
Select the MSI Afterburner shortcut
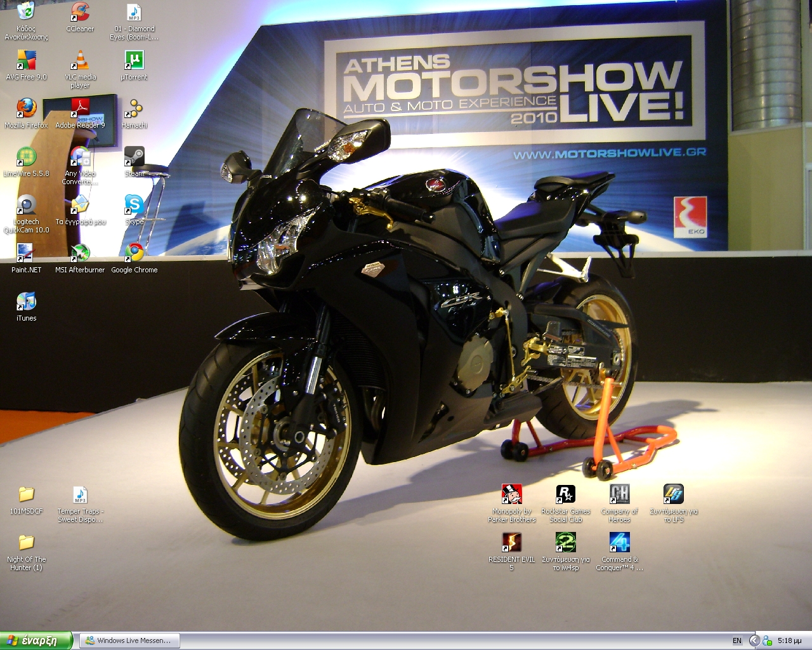click(x=80, y=258)
